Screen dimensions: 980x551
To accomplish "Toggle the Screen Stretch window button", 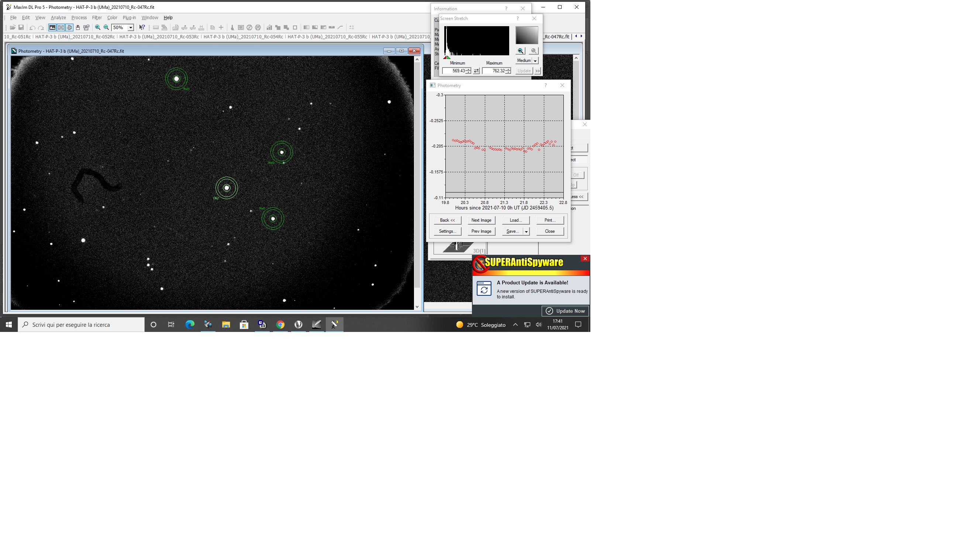I will 52,27.
